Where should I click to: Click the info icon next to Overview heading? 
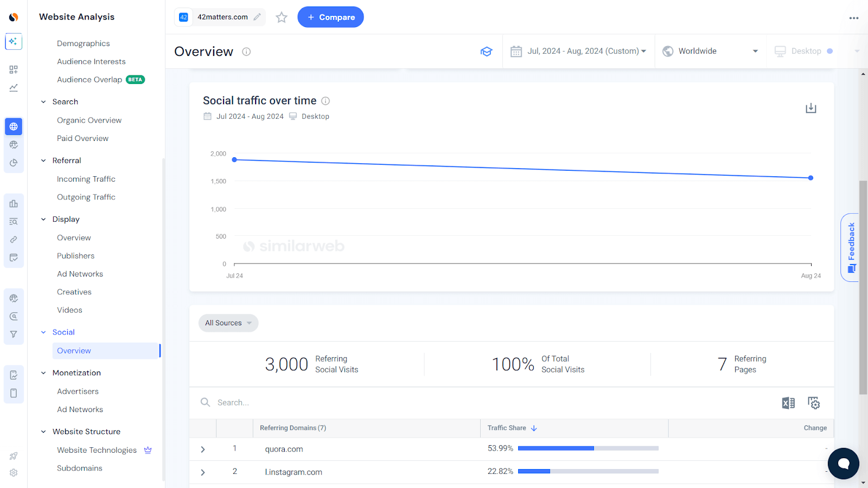246,52
